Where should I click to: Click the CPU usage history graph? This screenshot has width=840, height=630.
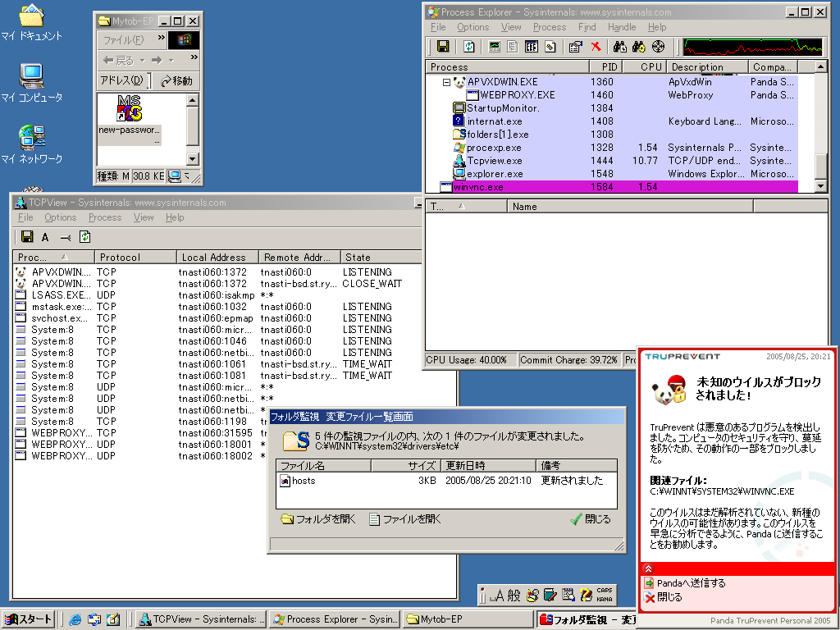(753, 47)
